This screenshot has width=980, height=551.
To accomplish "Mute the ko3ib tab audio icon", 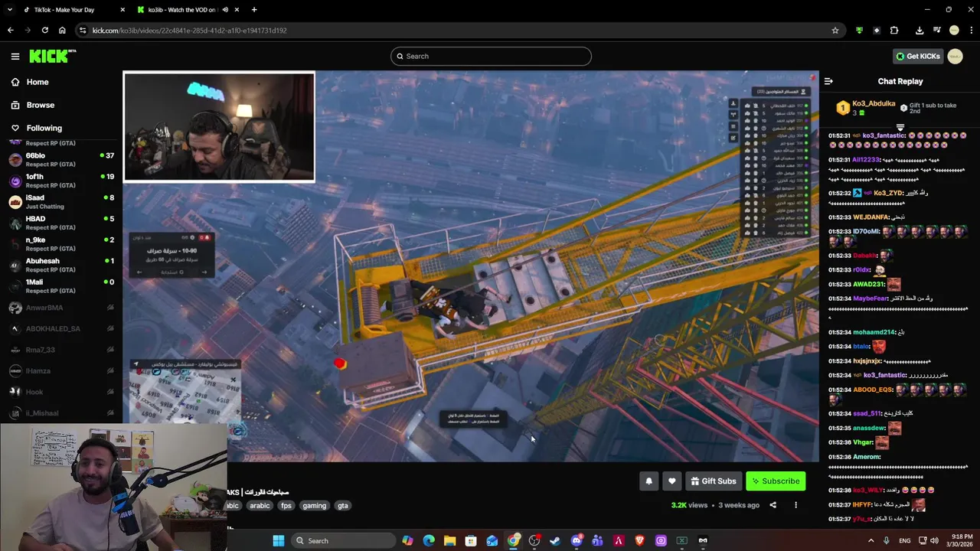I will [225, 10].
